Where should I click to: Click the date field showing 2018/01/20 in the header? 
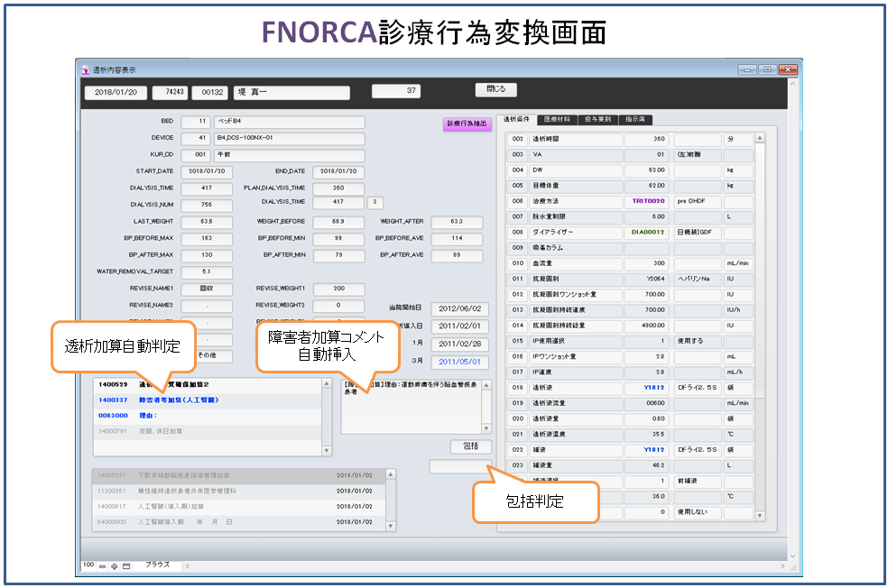point(116,92)
